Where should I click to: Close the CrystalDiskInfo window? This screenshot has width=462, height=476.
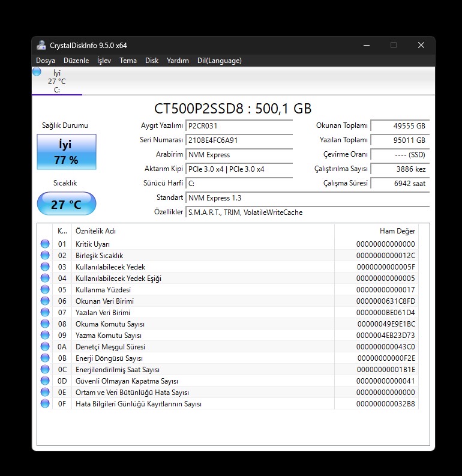click(x=421, y=45)
